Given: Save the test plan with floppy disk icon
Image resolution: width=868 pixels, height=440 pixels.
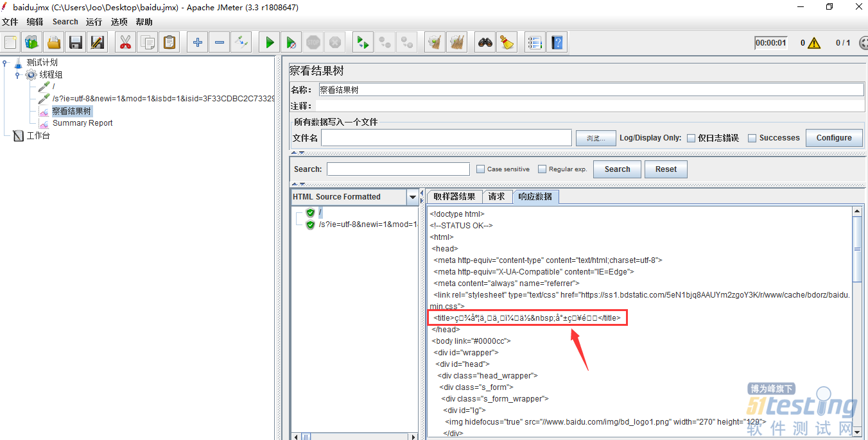Looking at the screenshot, I should 76,43.
